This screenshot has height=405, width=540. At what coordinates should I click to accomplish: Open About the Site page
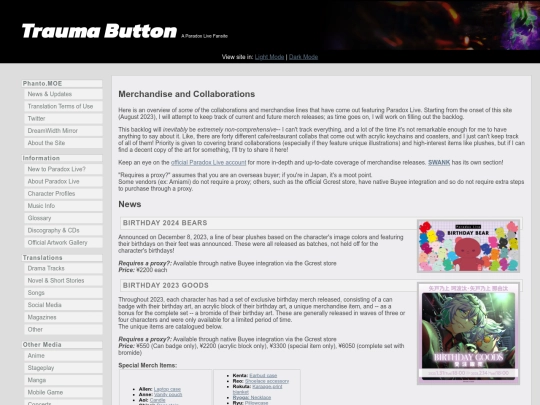63,143
